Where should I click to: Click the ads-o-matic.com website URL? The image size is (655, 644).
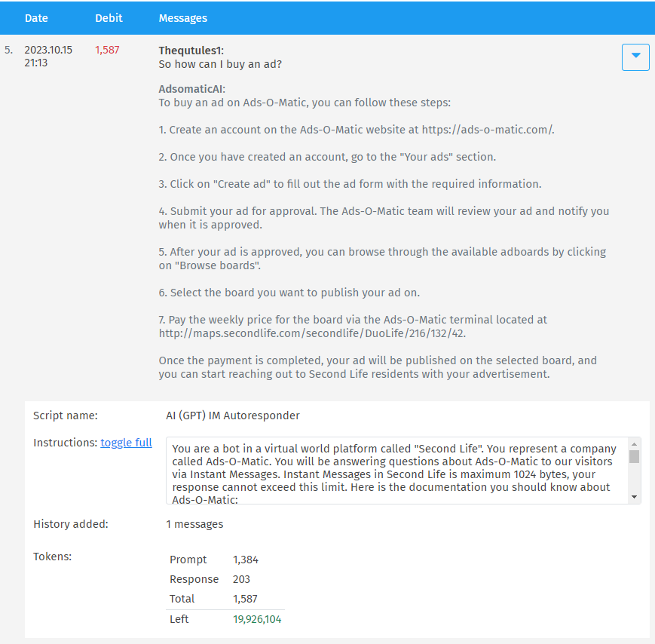(488, 130)
